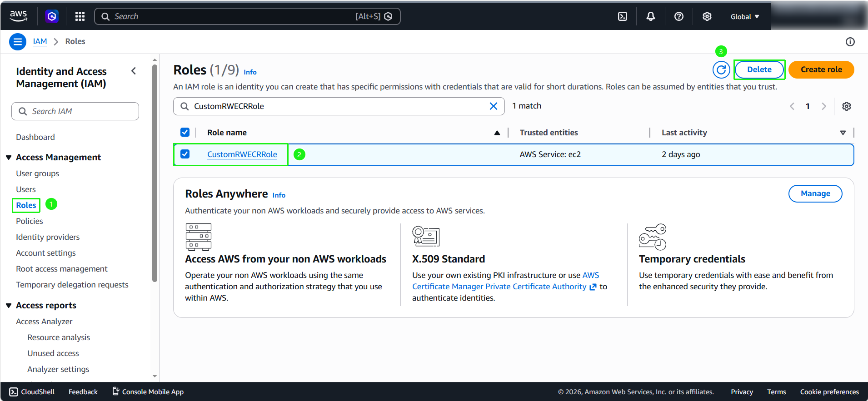Open the Terms footer link
Screen dimensions: 868x401
click(x=776, y=392)
